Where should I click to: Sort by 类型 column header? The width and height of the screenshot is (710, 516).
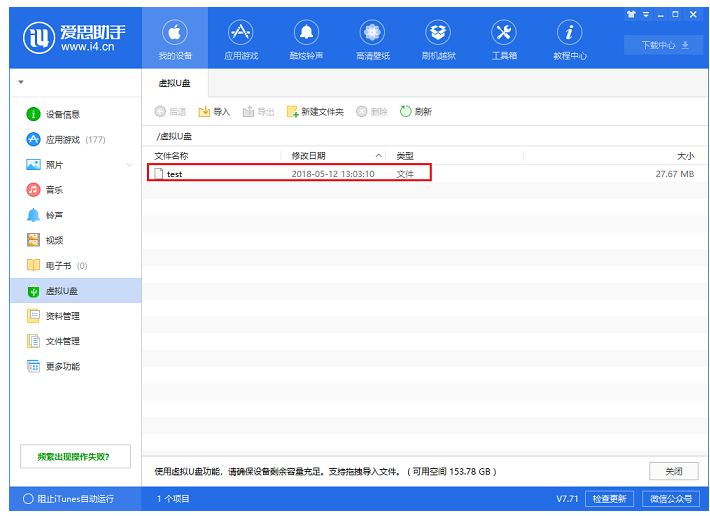click(x=405, y=156)
